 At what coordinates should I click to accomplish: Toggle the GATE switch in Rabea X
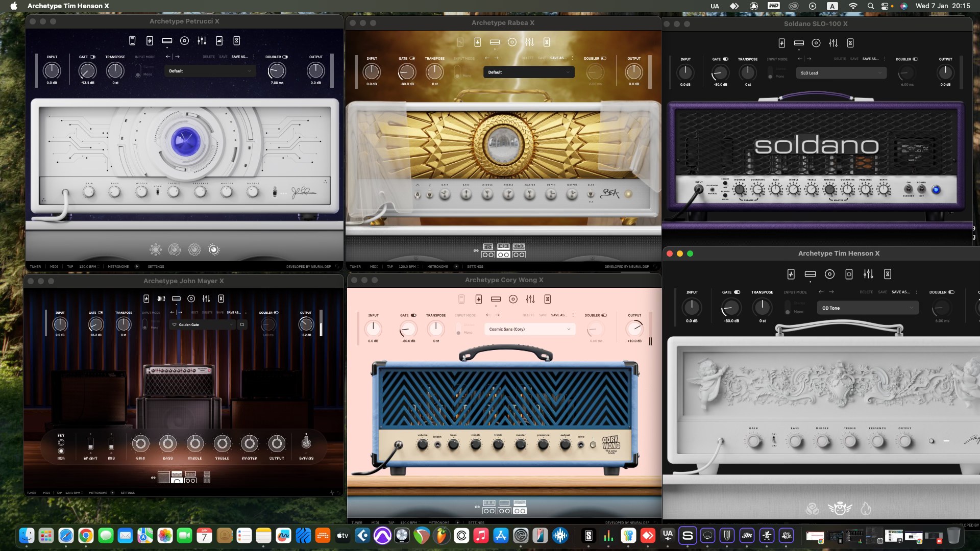pos(412,58)
